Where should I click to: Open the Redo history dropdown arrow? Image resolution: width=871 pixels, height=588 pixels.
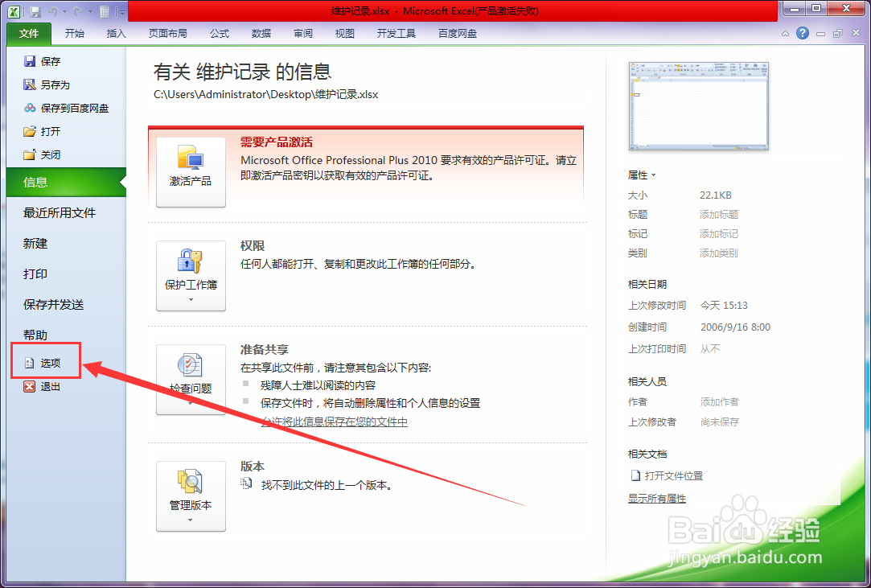coord(90,12)
